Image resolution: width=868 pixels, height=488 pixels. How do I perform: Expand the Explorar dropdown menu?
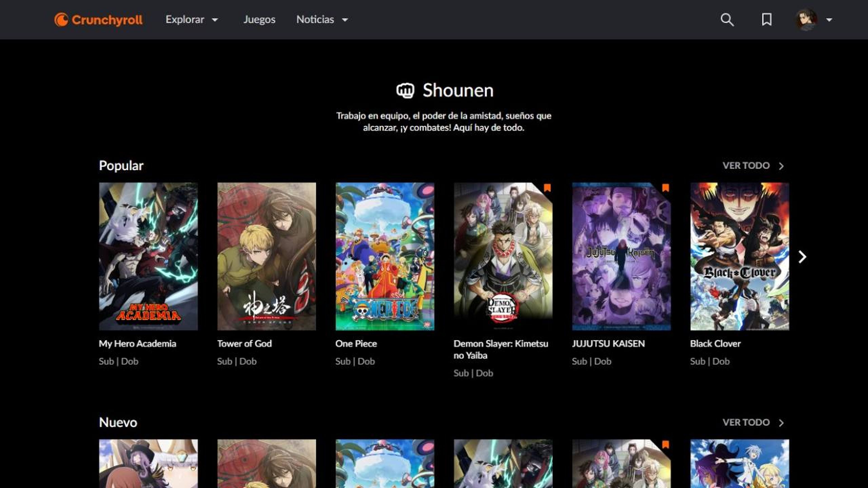(x=192, y=19)
